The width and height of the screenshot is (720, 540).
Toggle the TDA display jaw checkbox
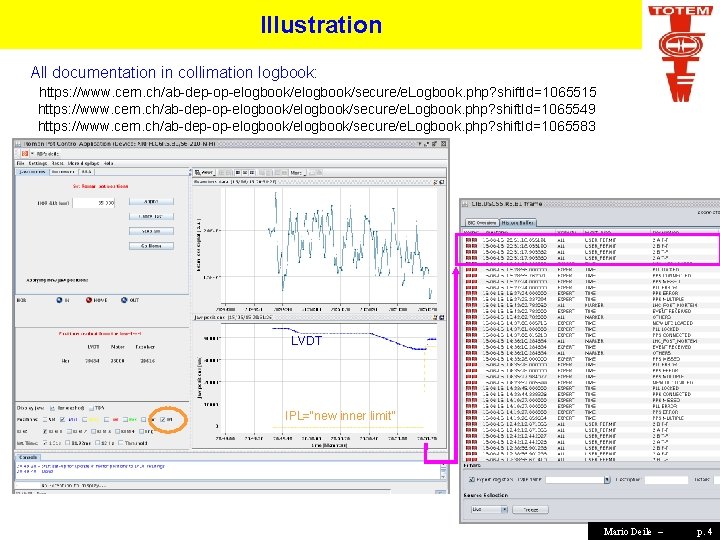[x=91, y=408]
